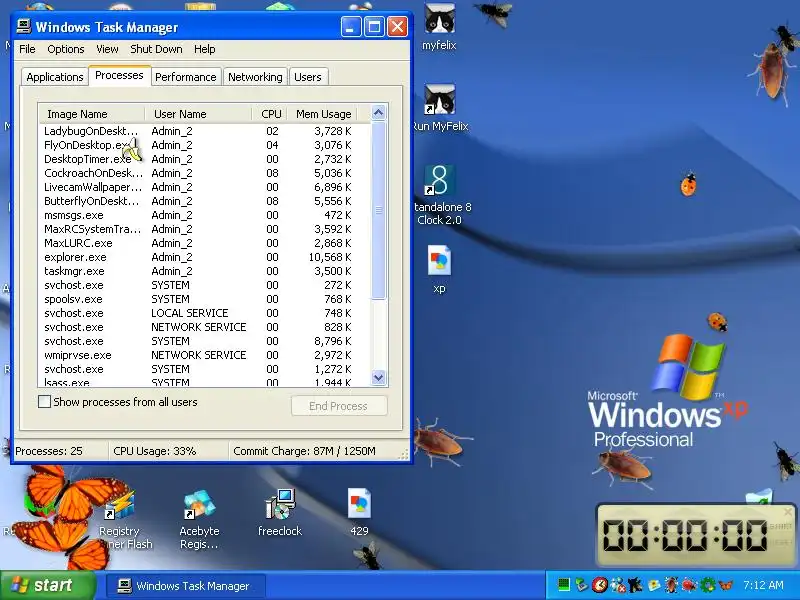Click the black fly tray icon
Viewport: 800px width, 600px height.
coord(635,585)
